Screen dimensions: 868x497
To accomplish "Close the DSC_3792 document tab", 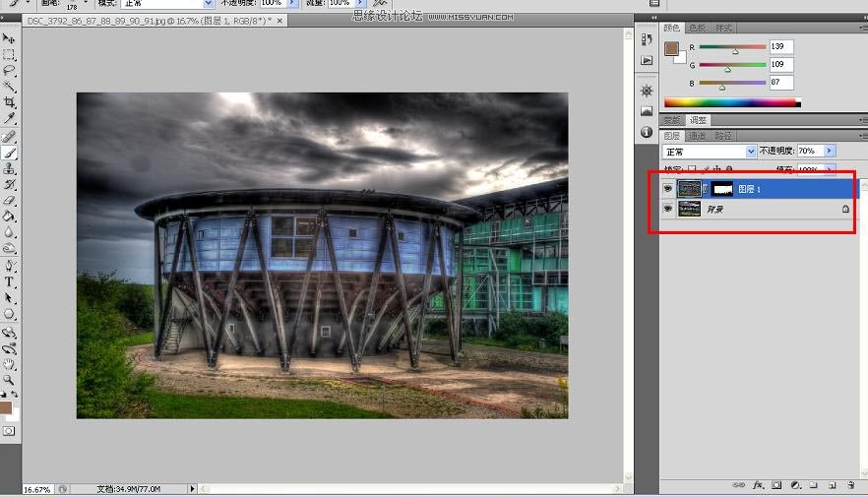I will [x=279, y=21].
